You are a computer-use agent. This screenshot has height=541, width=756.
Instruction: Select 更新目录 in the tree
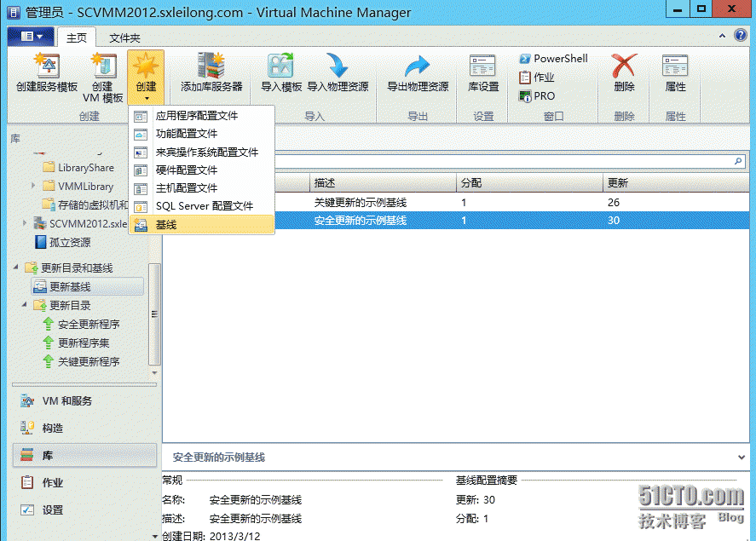(x=61, y=305)
